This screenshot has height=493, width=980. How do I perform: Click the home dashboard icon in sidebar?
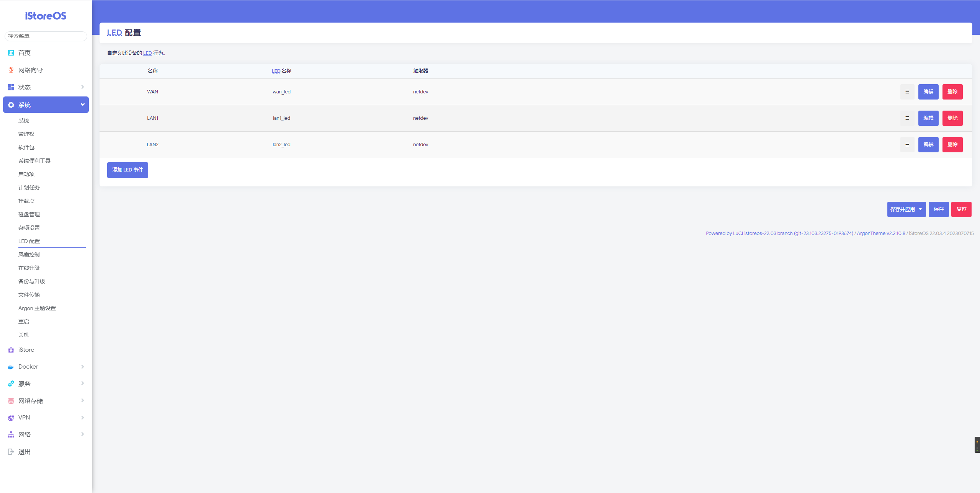[x=11, y=53]
